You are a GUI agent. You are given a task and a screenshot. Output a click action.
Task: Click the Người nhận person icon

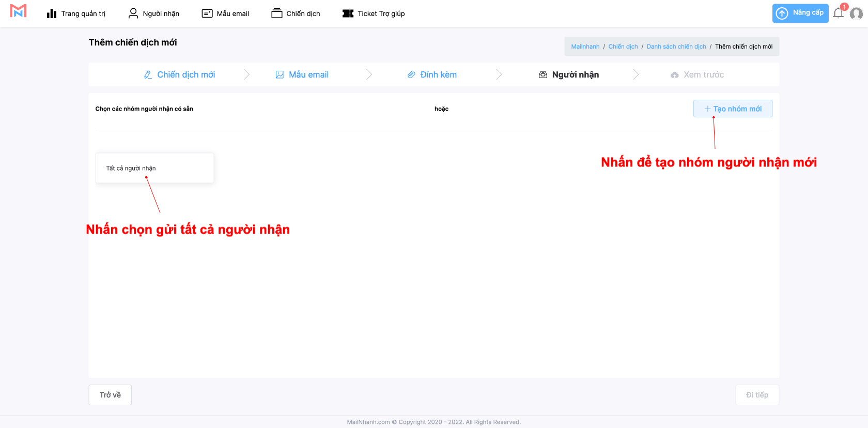coord(133,13)
